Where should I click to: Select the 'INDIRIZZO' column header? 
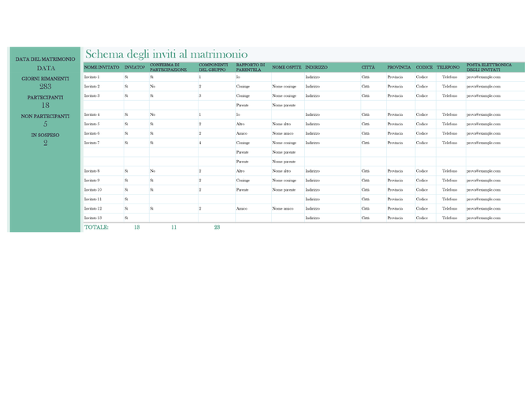(x=316, y=67)
